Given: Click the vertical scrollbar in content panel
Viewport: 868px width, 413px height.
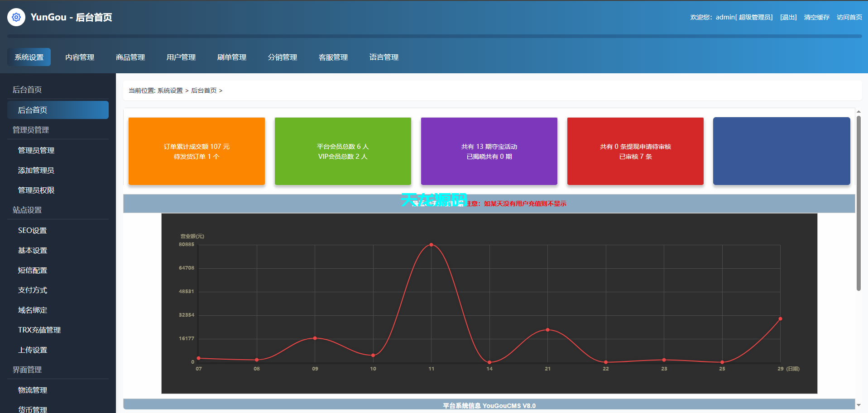Looking at the screenshot, I should coord(858,204).
